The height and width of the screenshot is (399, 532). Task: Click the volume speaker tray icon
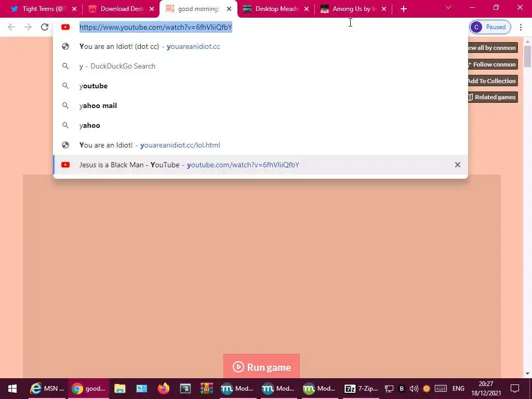[x=414, y=389]
